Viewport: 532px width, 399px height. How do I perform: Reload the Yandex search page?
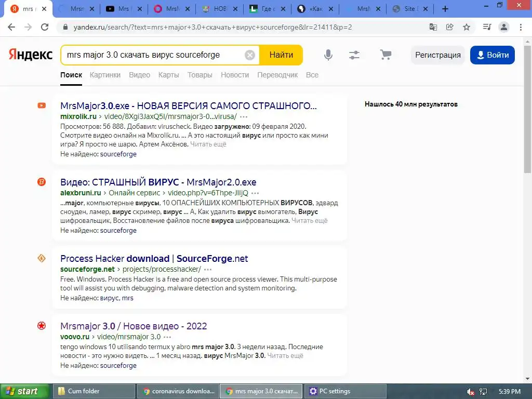click(45, 27)
